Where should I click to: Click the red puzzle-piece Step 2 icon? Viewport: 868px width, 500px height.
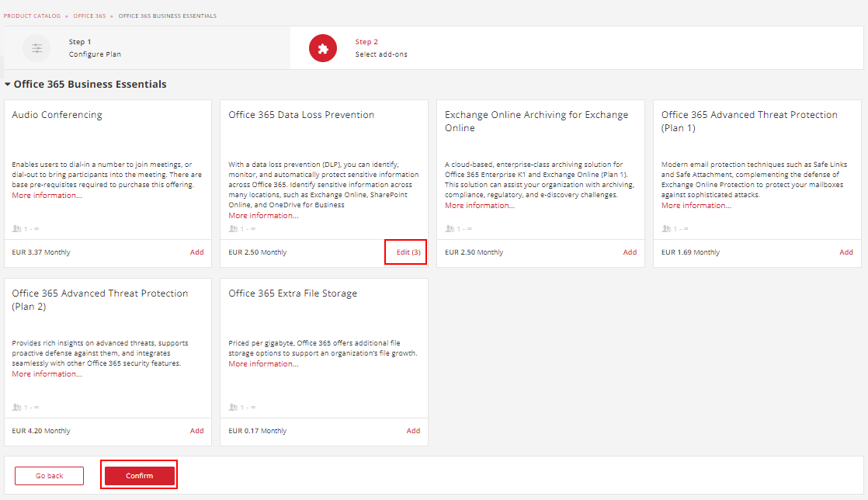pyautogui.click(x=323, y=48)
